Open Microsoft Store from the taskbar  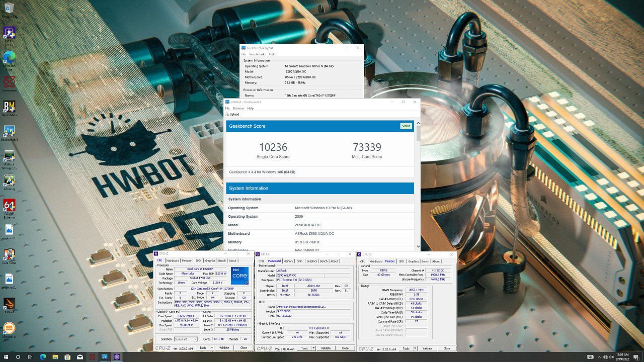coord(67,357)
